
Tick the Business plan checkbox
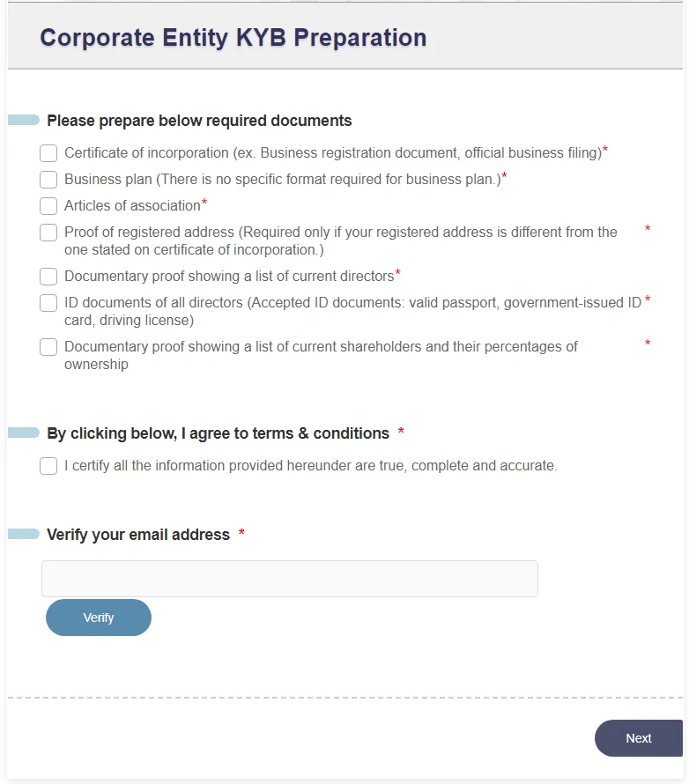pyautogui.click(x=48, y=180)
